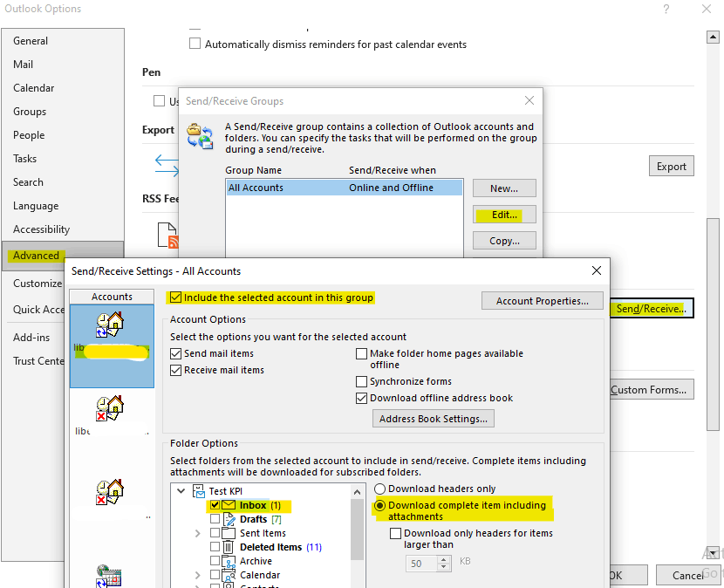Select Download headers only radio button
The width and height of the screenshot is (724, 588).
[x=379, y=489]
